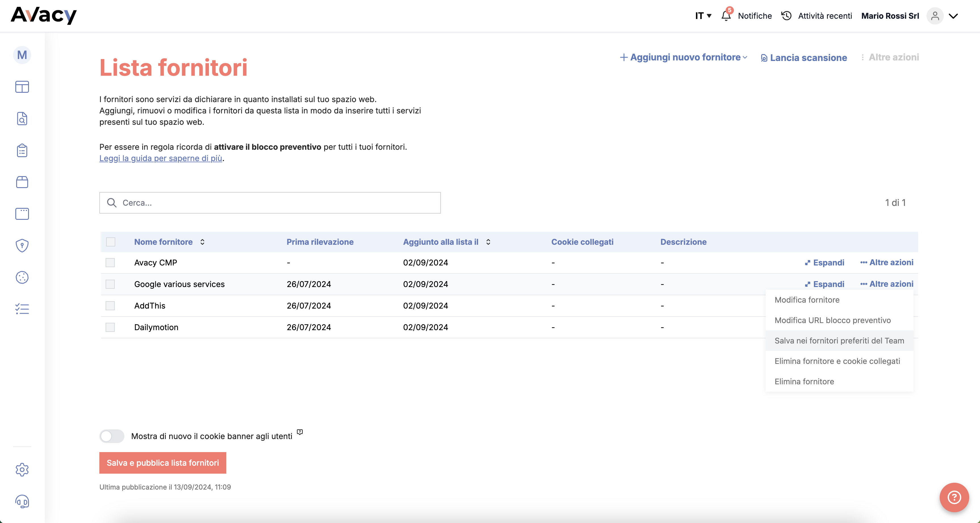
Task: Open the shield icon in sidebar
Action: click(x=22, y=246)
